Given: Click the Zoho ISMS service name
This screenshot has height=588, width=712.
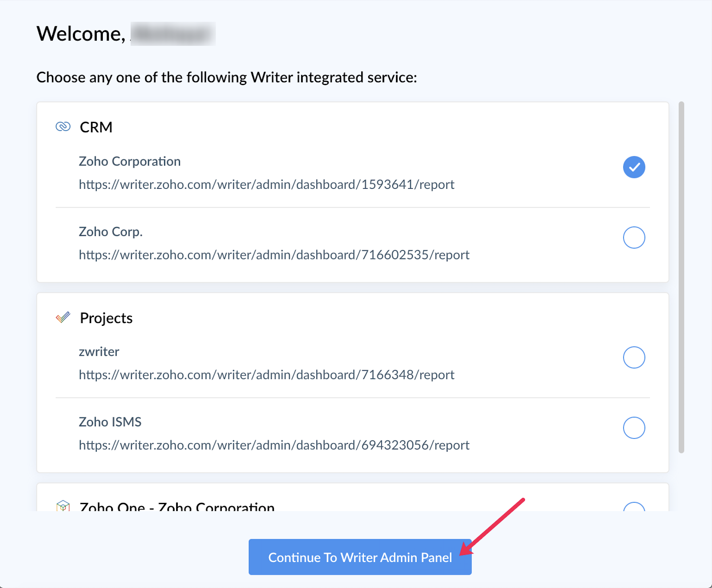Looking at the screenshot, I should (x=110, y=422).
